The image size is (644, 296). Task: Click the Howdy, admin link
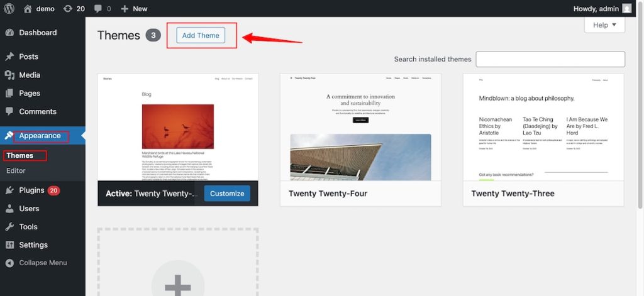(596, 9)
